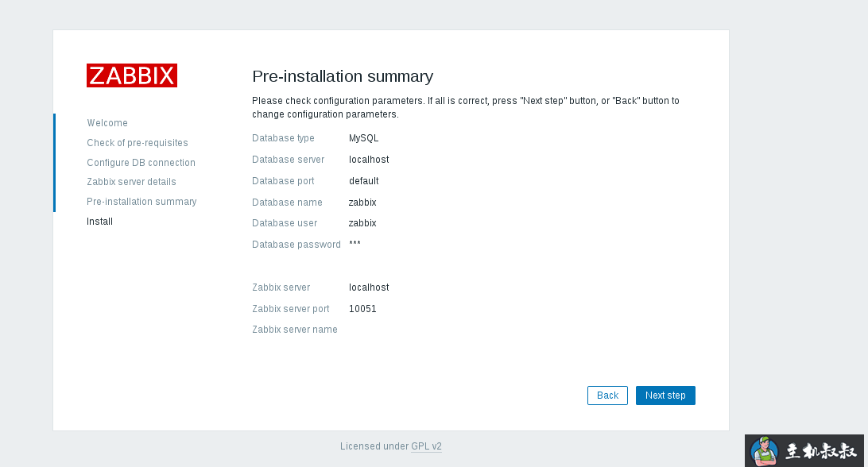The width and height of the screenshot is (868, 467).
Task: Click the Database name zabbix value
Action: tap(362, 203)
